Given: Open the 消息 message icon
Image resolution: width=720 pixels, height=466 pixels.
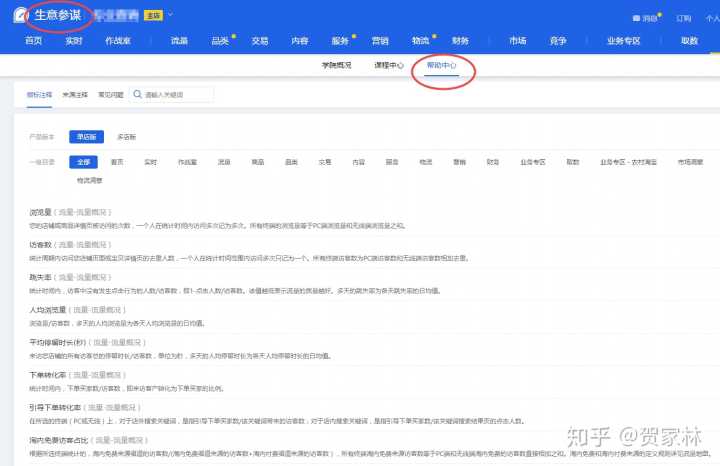Looking at the screenshot, I should [x=638, y=17].
